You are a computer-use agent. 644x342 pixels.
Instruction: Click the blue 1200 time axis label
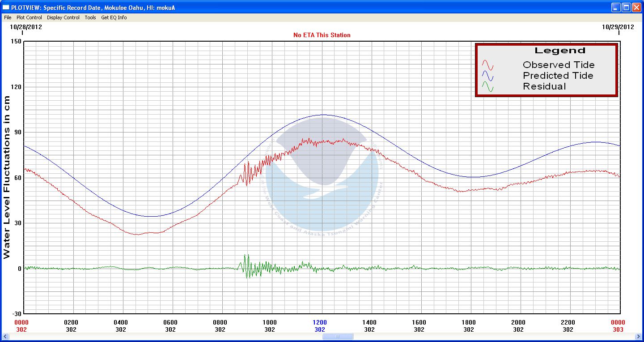pyautogui.click(x=320, y=322)
